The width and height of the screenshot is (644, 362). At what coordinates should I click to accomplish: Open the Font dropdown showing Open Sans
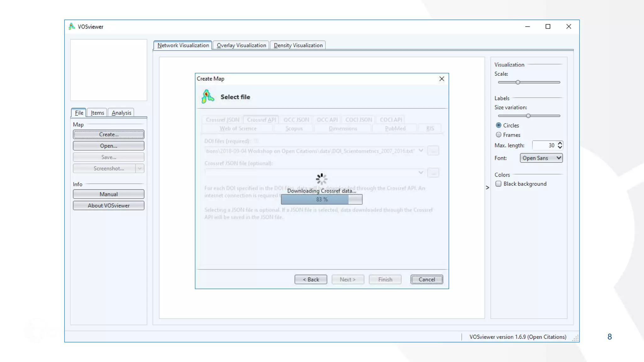[x=541, y=158]
